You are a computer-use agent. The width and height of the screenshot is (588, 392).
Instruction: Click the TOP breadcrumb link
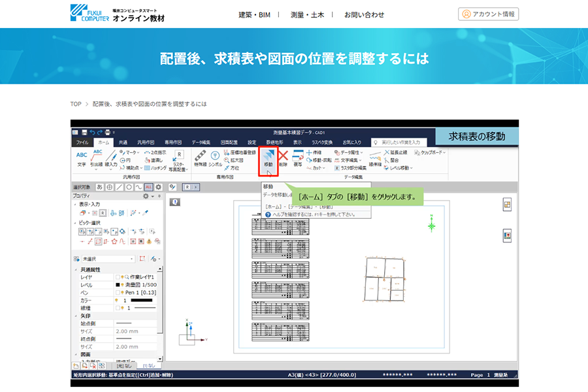point(76,103)
